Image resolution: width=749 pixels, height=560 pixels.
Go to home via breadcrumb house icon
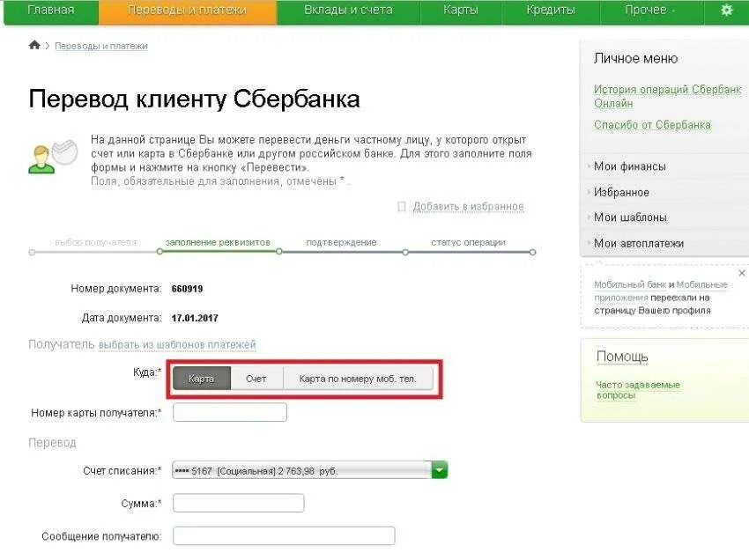34,46
